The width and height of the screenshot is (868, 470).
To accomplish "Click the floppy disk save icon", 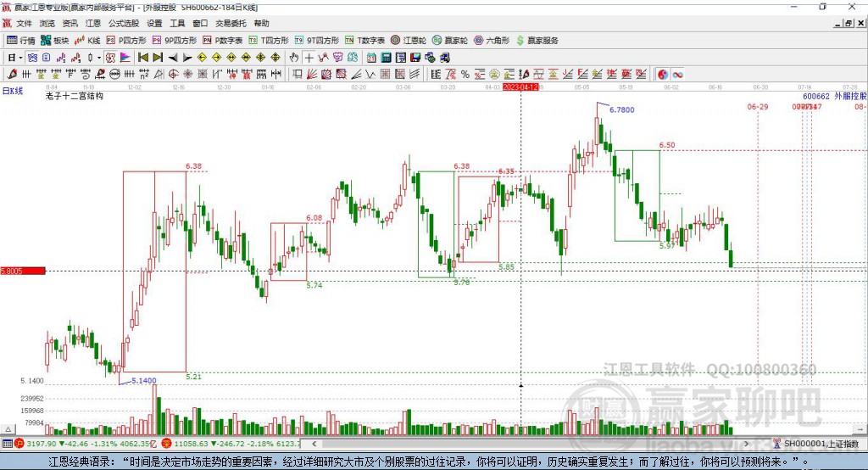I will tap(415, 58).
